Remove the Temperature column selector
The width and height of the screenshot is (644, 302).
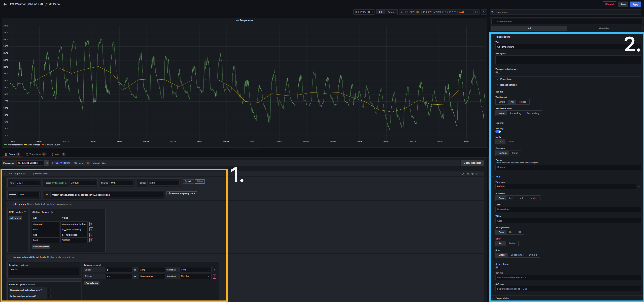point(214,277)
